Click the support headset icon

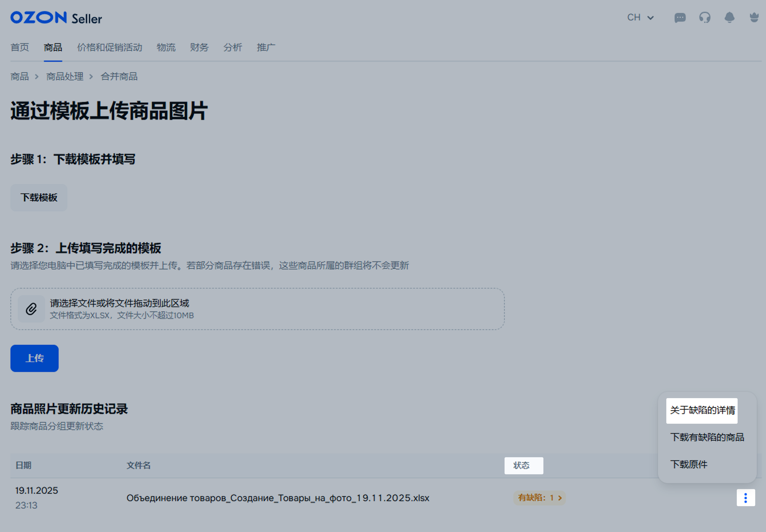(705, 17)
